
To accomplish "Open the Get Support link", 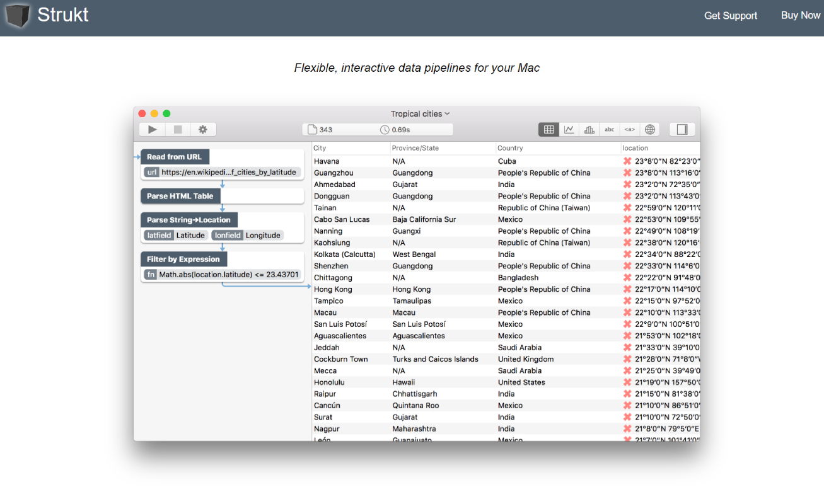I will click(x=731, y=16).
